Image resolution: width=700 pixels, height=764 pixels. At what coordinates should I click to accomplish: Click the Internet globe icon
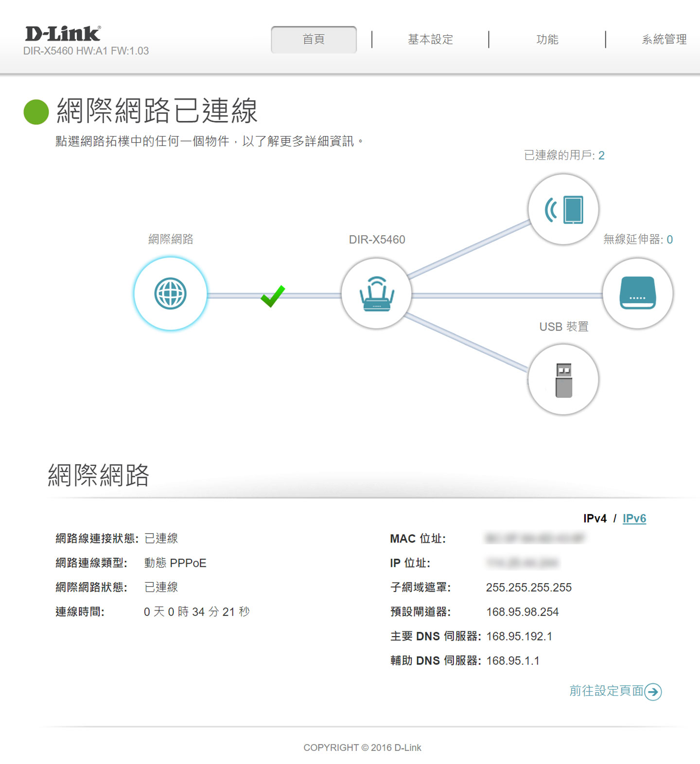[x=170, y=294]
